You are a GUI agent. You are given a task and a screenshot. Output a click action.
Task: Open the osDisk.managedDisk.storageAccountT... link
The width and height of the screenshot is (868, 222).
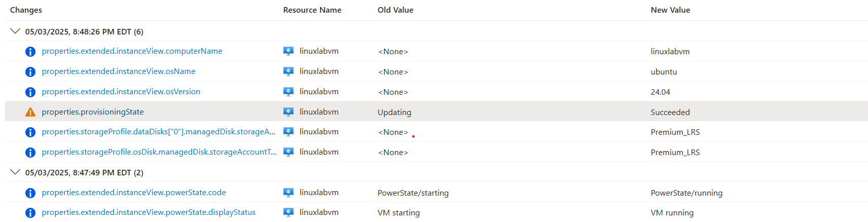(159, 152)
